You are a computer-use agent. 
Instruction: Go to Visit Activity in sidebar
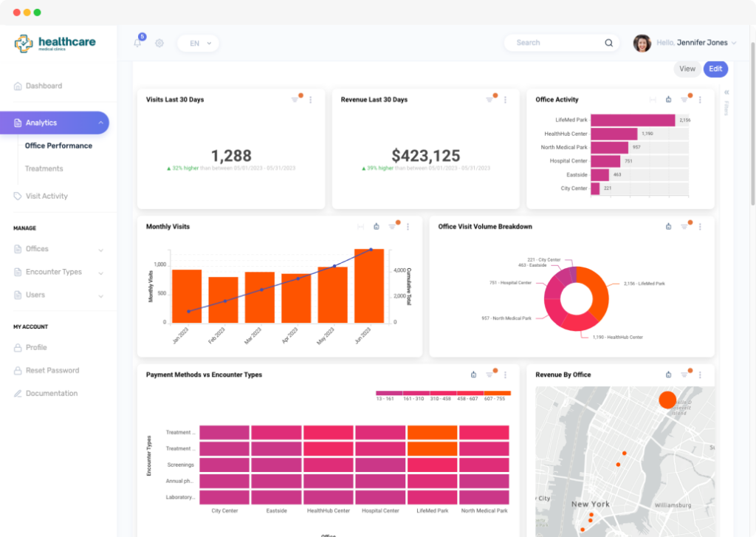point(47,196)
